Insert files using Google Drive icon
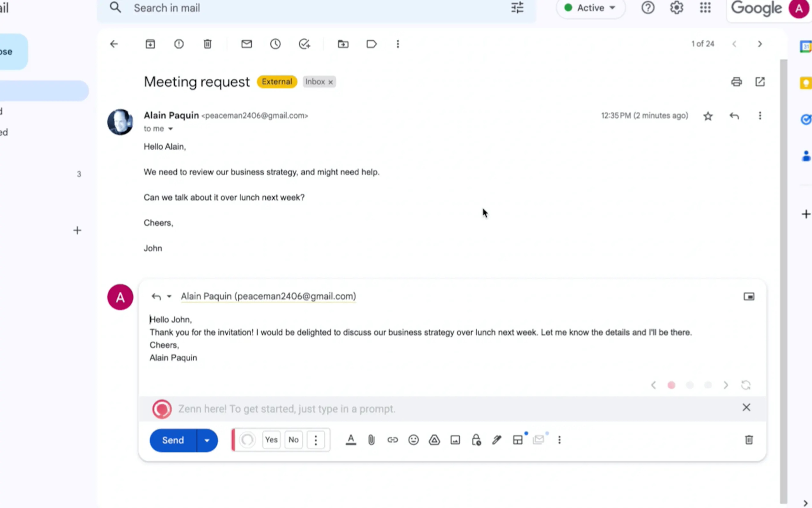This screenshot has height=508, width=812. (434, 440)
